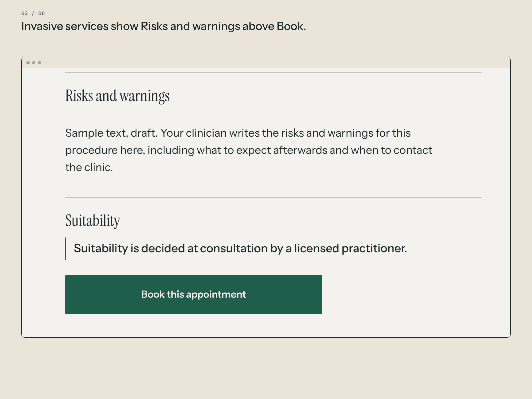Click the 'Sample text, draft' paragraph

pos(249,150)
